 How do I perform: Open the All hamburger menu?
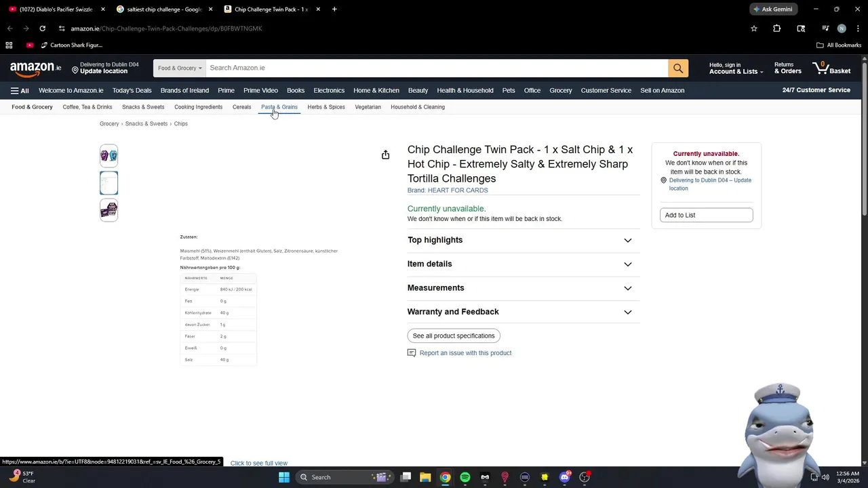(20, 90)
